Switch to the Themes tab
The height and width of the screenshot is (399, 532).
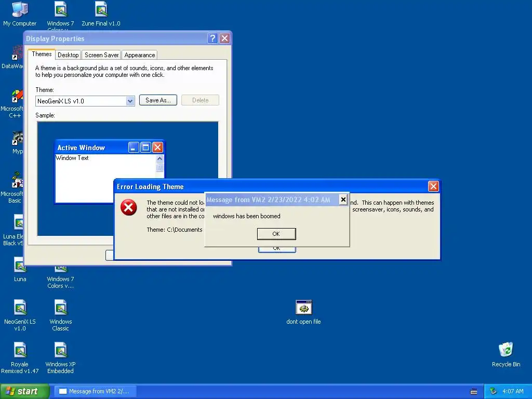[42, 54]
